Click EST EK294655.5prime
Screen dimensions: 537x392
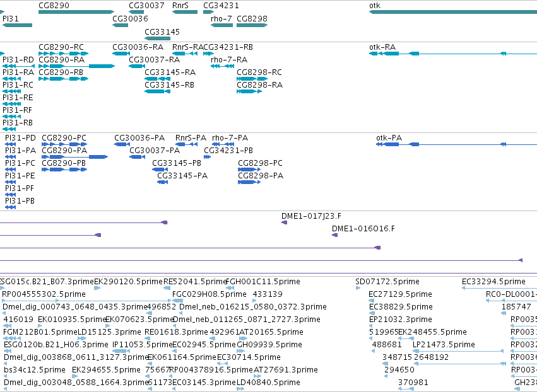(106, 370)
